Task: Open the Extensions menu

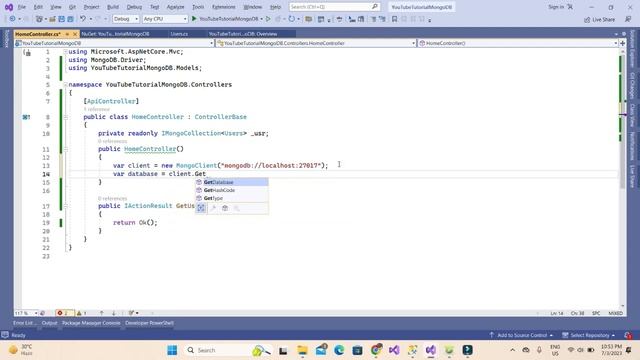Action: pos(224,7)
